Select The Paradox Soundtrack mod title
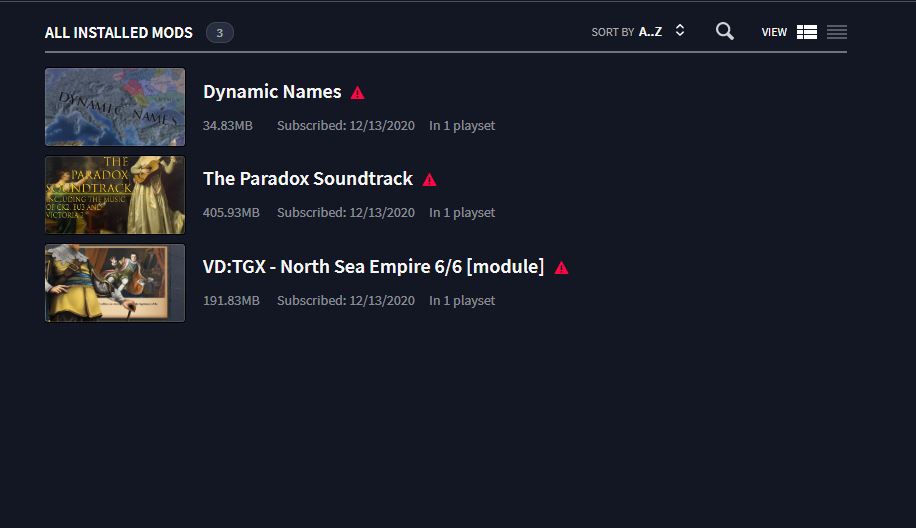The image size is (916, 528). click(308, 179)
